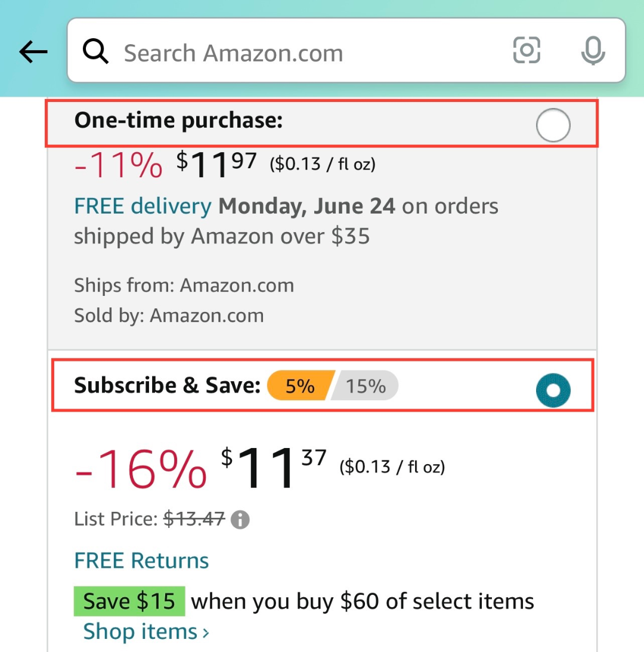Select the Subscribe & Save radio button
The height and width of the screenshot is (652, 644).
[553, 391]
